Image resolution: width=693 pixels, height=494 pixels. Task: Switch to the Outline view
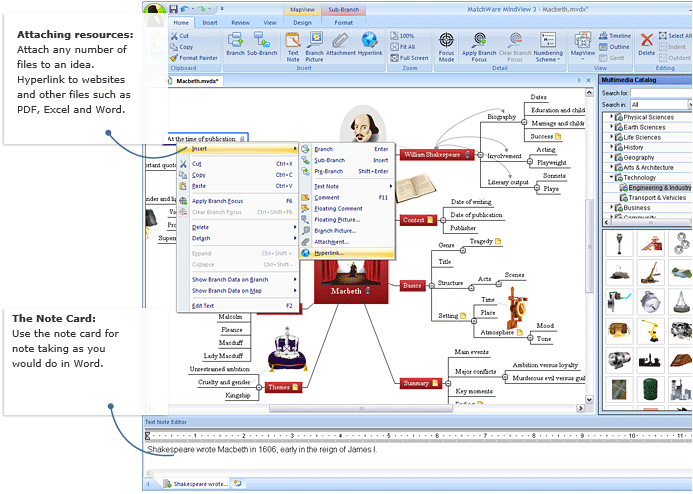[614, 47]
